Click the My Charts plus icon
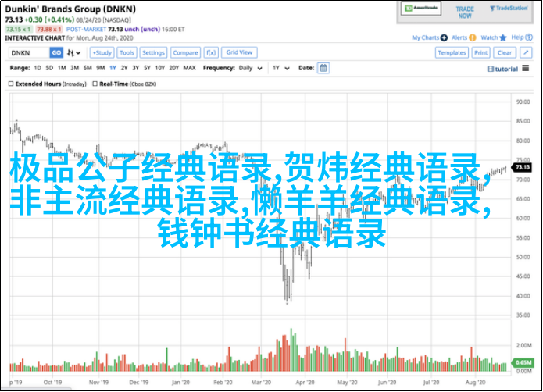The width and height of the screenshot is (543, 392). pos(444,37)
